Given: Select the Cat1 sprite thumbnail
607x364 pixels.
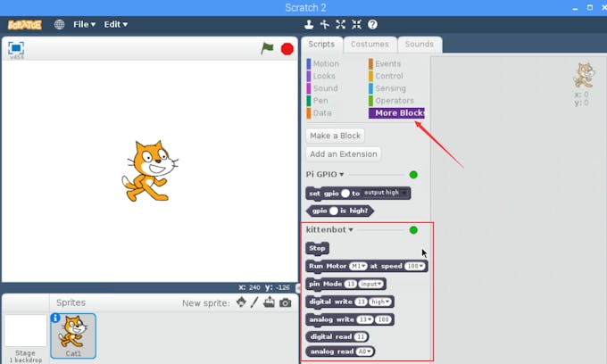Looking at the screenshot, I should click(73, 335).
